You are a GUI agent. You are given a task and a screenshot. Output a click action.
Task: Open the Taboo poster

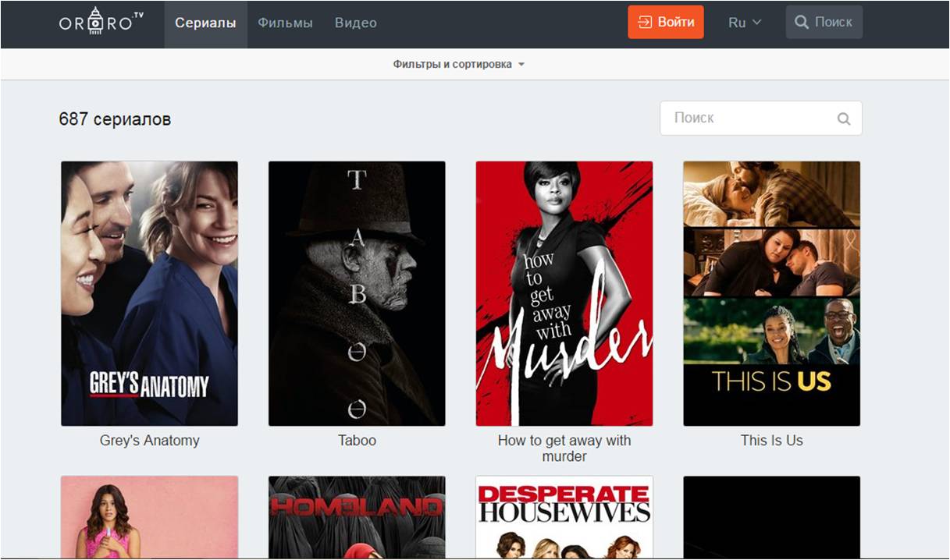point(357,293)
